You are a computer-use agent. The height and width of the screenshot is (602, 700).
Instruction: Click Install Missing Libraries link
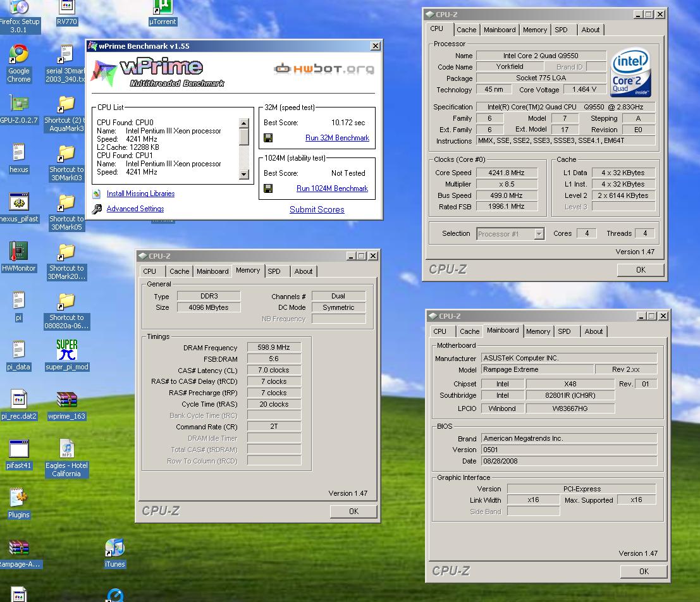click(140, 194)
